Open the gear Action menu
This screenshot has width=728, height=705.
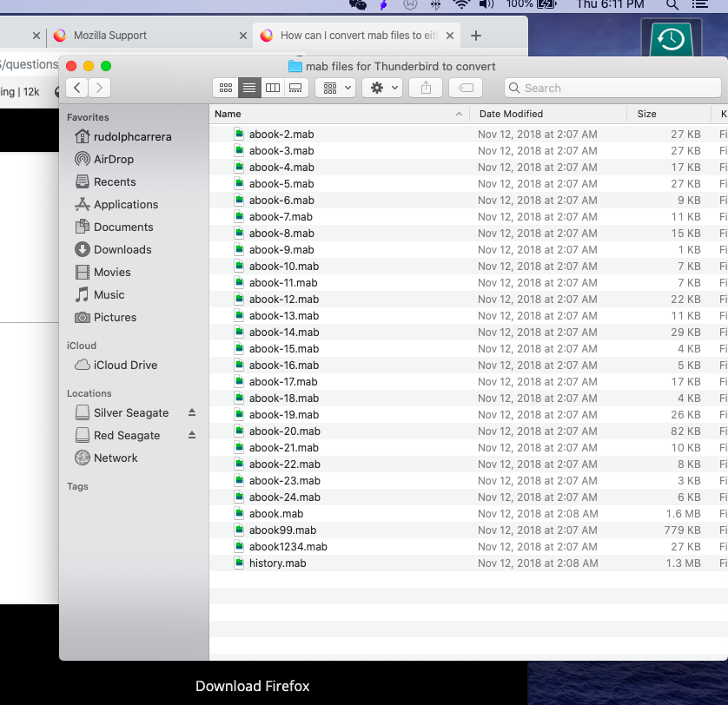pyautogui.click(x=383, y=88)
